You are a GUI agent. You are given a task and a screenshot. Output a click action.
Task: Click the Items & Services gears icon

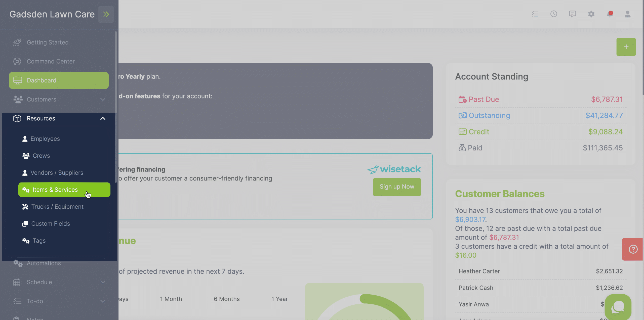pos(26,190)
